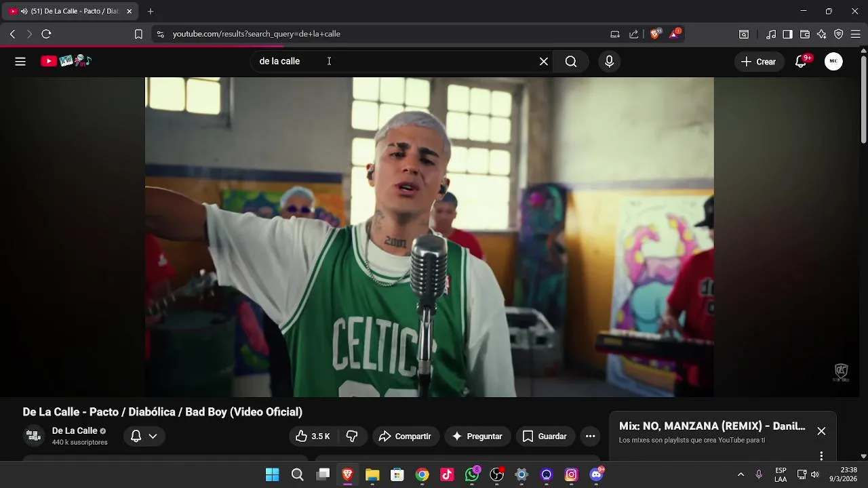This screenshot has width=868, height=488.
Task: Toggle the channel notification bell
Action: pyautogui.click(x=136, y=436)
